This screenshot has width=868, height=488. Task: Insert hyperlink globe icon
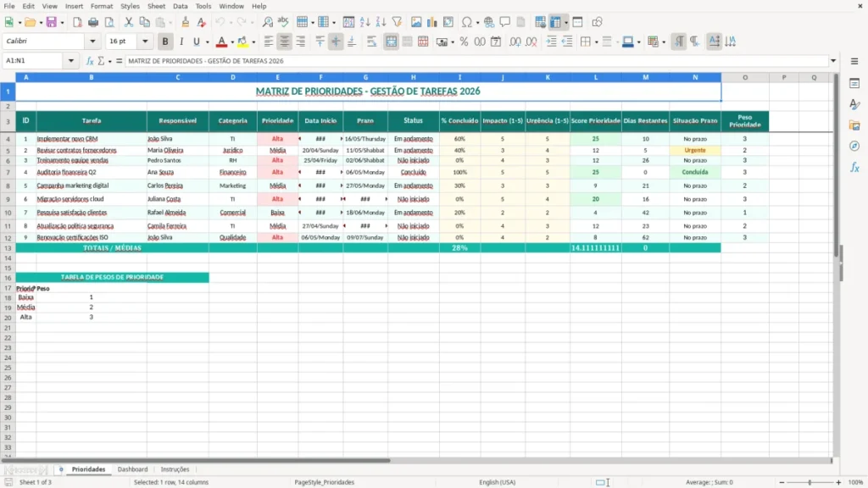(x=489, y=22)
